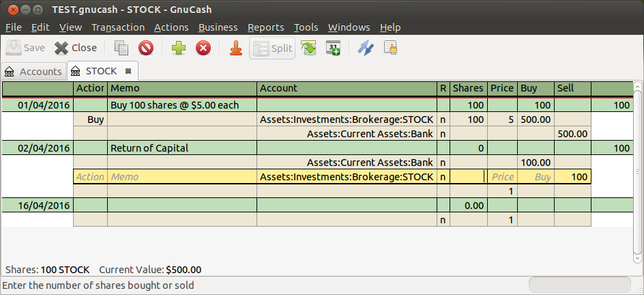This screenshot has height=295, width=644.
Task: Add a new transaction with plus icon
Action: click(179, 48)
